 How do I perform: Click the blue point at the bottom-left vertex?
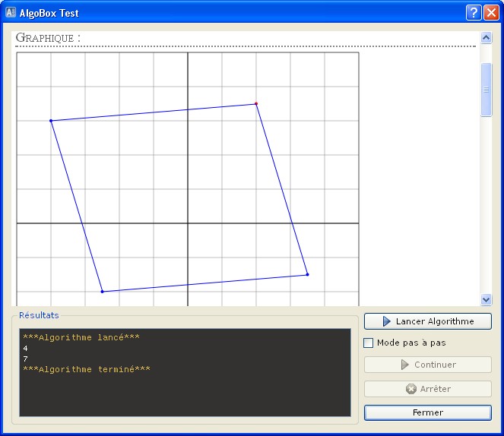point(102,292)
